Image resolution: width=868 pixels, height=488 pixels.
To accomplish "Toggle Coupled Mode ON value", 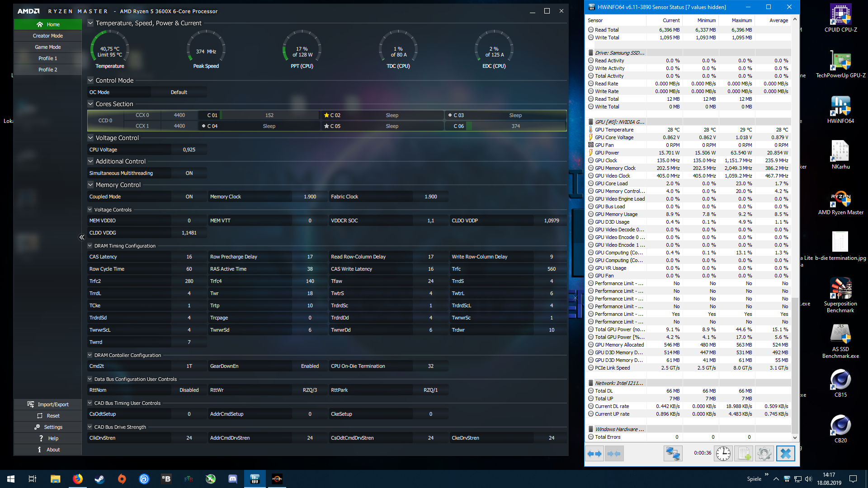I will click(189, 197).
